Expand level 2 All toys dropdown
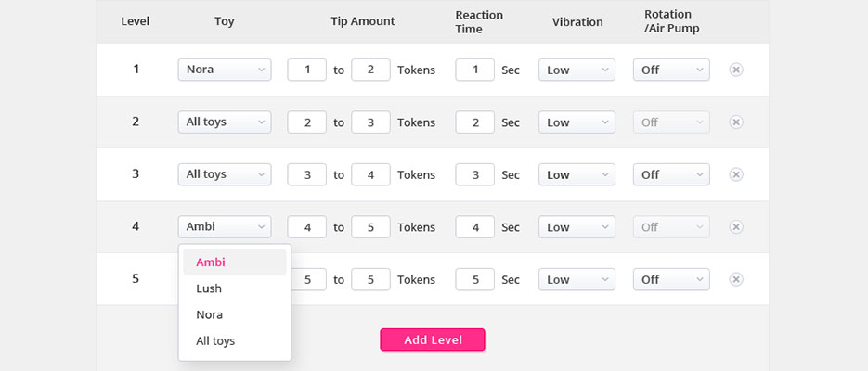The image size is (868, 371). [x=225, y=122]
